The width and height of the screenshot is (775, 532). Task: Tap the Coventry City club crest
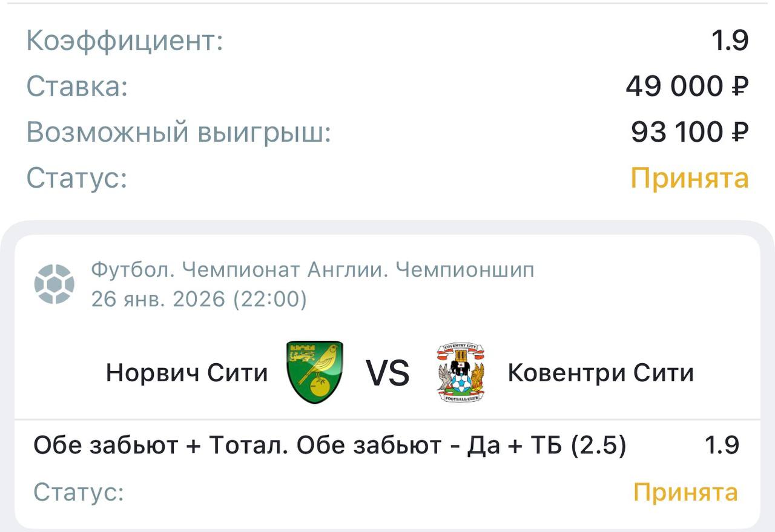461,372
